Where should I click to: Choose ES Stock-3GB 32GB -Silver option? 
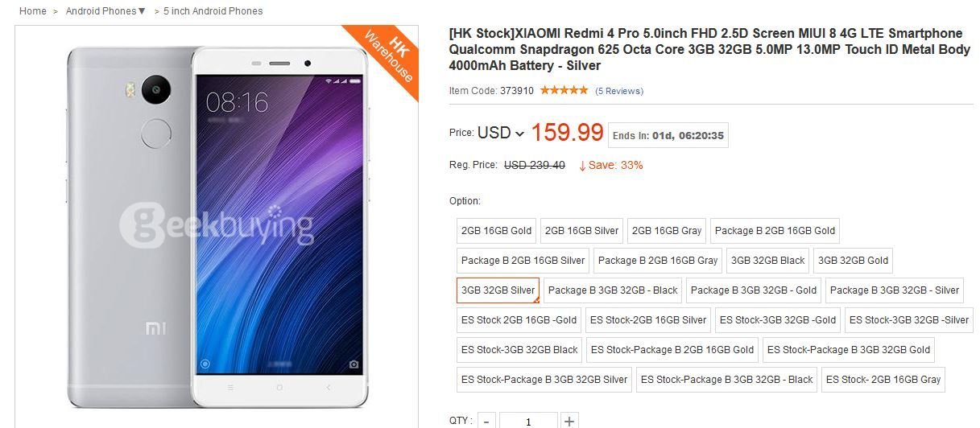coord(909,320)
